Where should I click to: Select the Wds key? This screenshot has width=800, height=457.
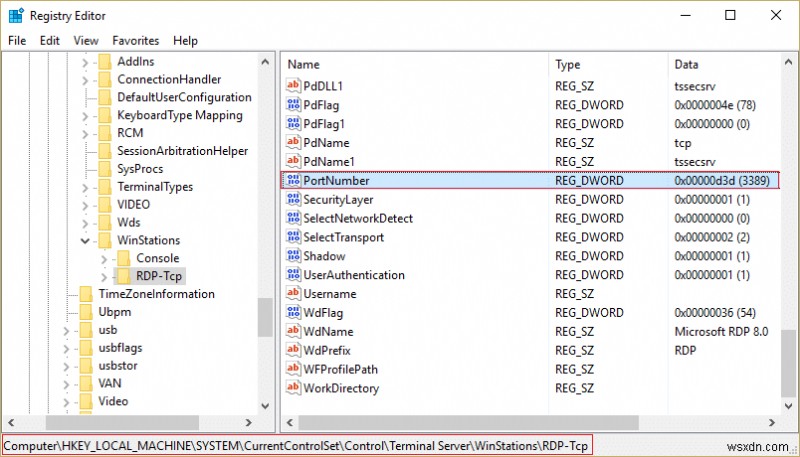129,222
